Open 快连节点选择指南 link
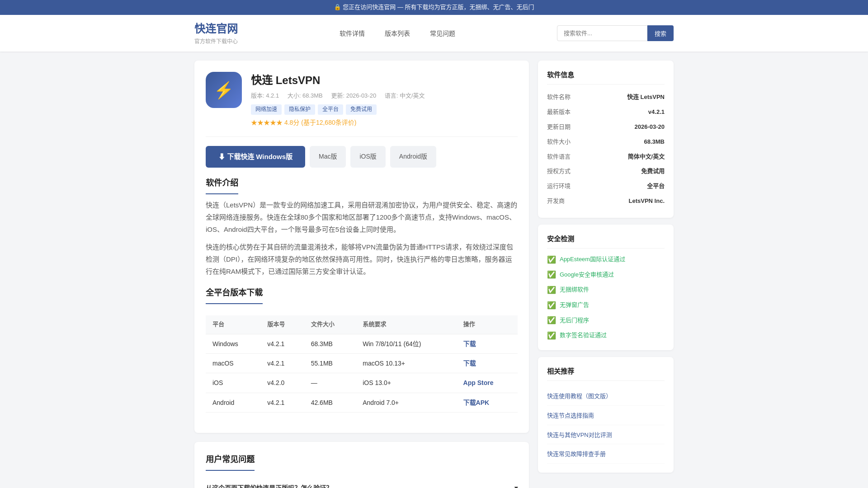This screenshot has width=868, height=488. pyautogui.click(x=571, y=416)
